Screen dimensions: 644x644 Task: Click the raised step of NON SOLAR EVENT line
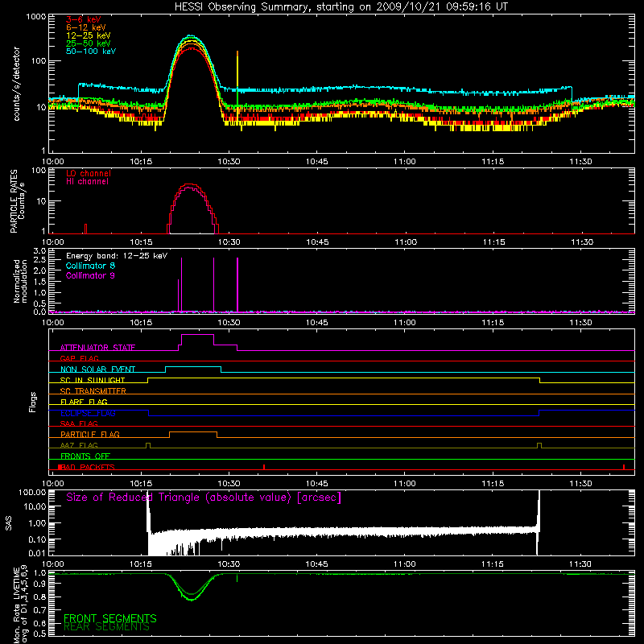pos(193,366)
